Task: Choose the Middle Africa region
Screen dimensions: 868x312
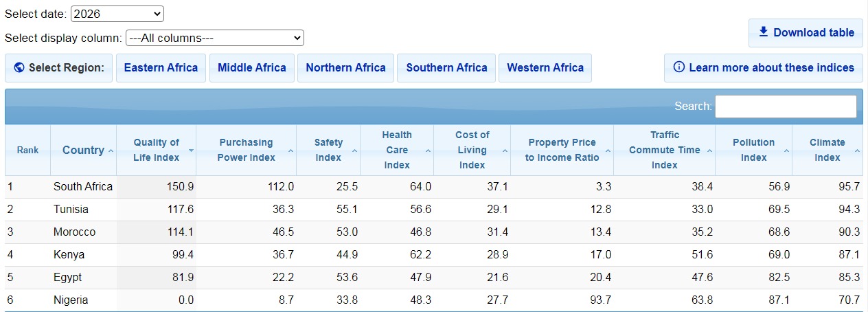Action: (251, 67)
